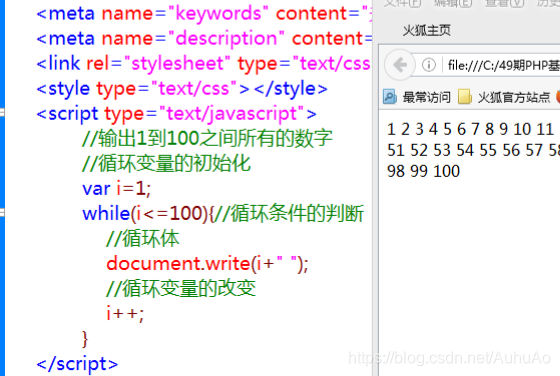Image resolution: width=560 pixels, height=376 pixels.
Task: Open site information icon in address bar
Action: pyautogui.click(x=429, y=65)
